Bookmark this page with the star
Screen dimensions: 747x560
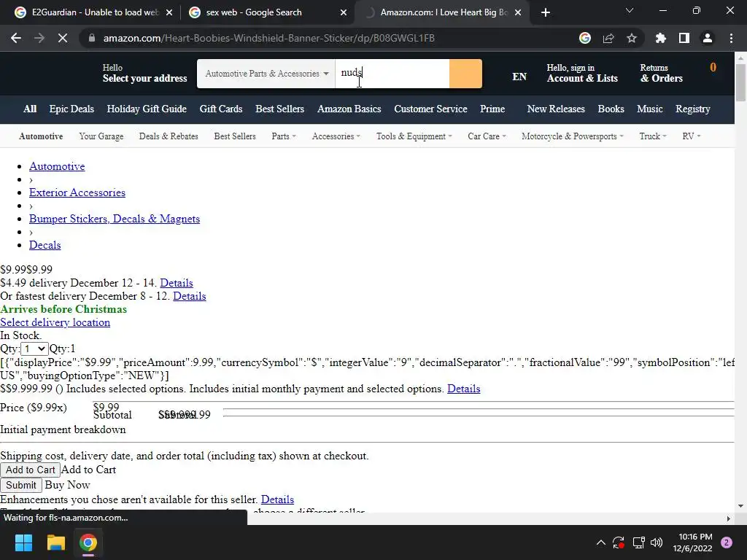632,38
